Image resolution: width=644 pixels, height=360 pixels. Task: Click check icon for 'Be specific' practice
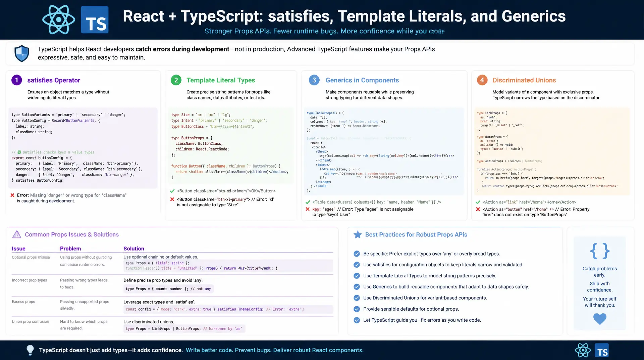click(357, 254)
